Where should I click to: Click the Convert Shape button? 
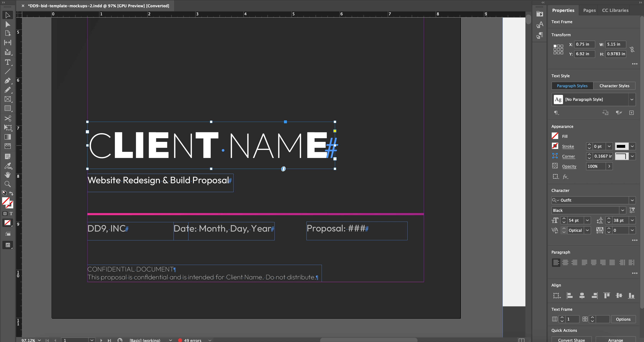(571, 340)
